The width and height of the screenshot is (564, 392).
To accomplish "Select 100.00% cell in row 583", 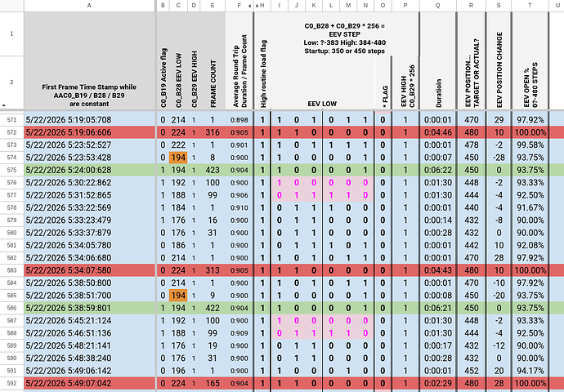I will click(x=530, y=270).
